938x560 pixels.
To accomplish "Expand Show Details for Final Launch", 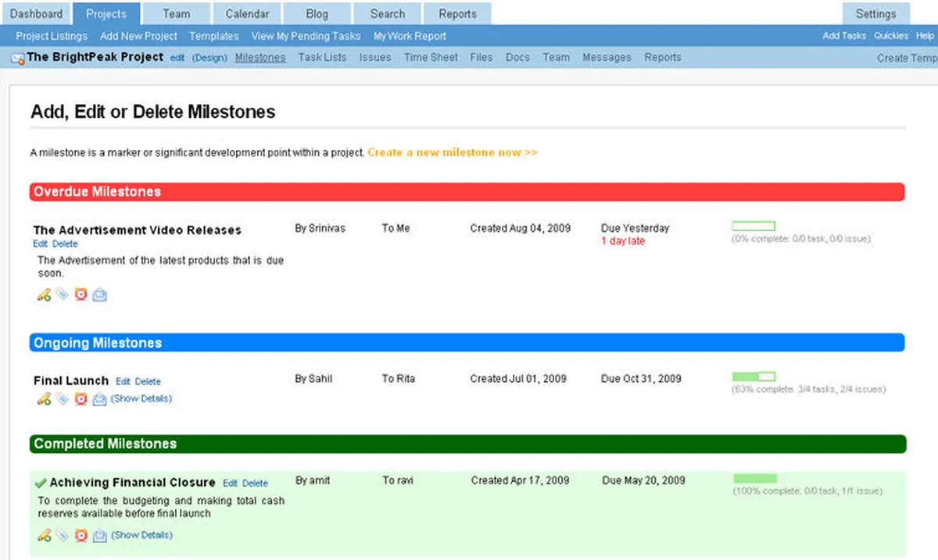I will (x=141, y=398).
